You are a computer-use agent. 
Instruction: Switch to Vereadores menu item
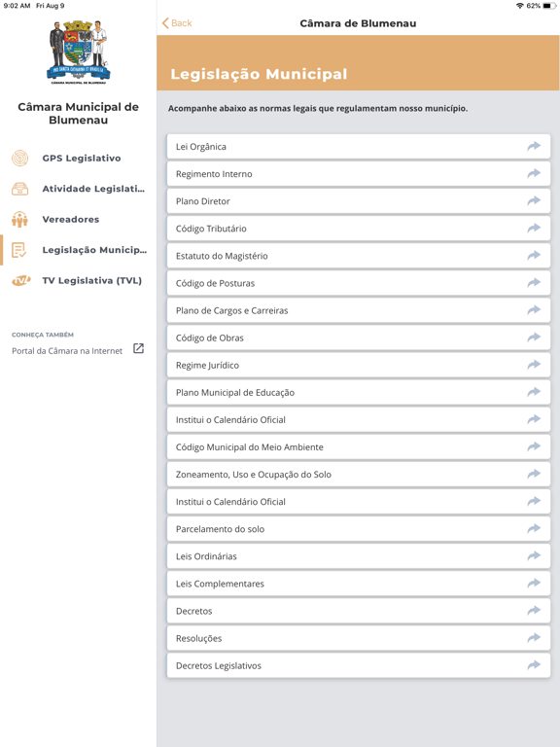(x=70, y=220)
